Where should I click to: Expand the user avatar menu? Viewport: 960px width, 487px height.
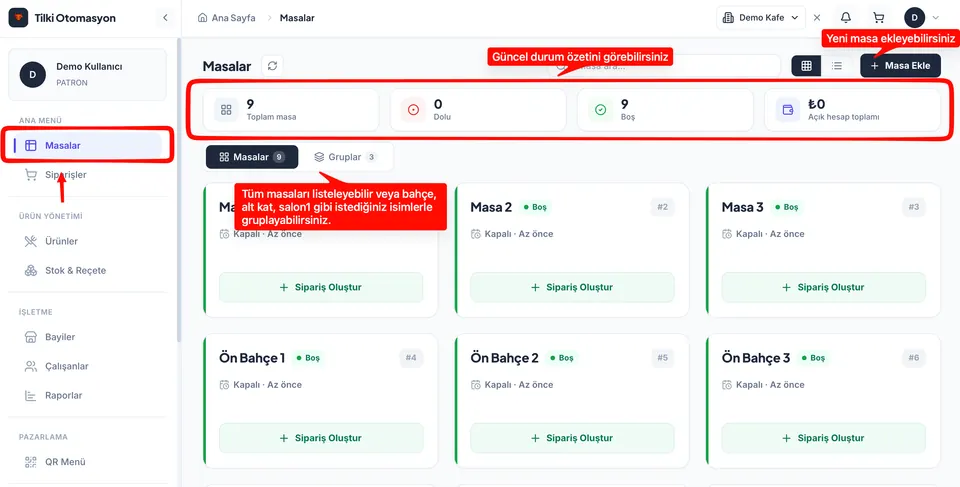click(x=923, y=18)
